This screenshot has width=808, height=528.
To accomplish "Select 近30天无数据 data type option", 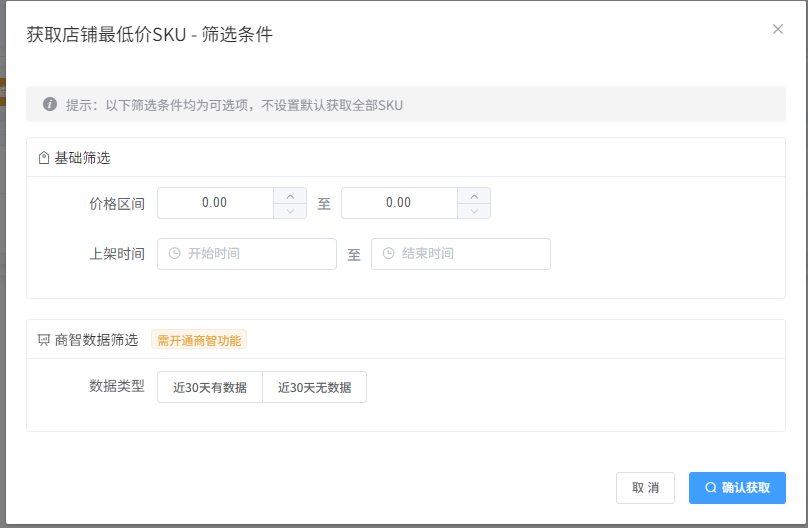I will pyautogui.click(x=315, y=387).
